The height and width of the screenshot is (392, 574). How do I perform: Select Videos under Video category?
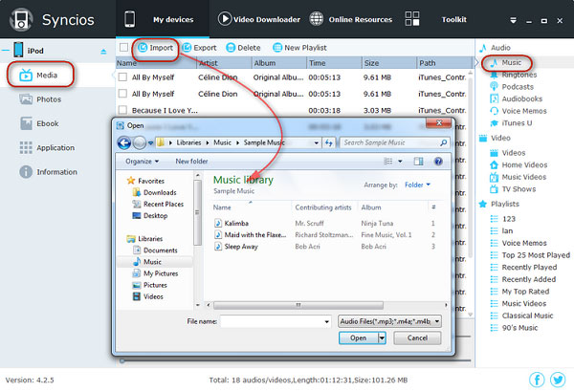[x=507, y=153]
